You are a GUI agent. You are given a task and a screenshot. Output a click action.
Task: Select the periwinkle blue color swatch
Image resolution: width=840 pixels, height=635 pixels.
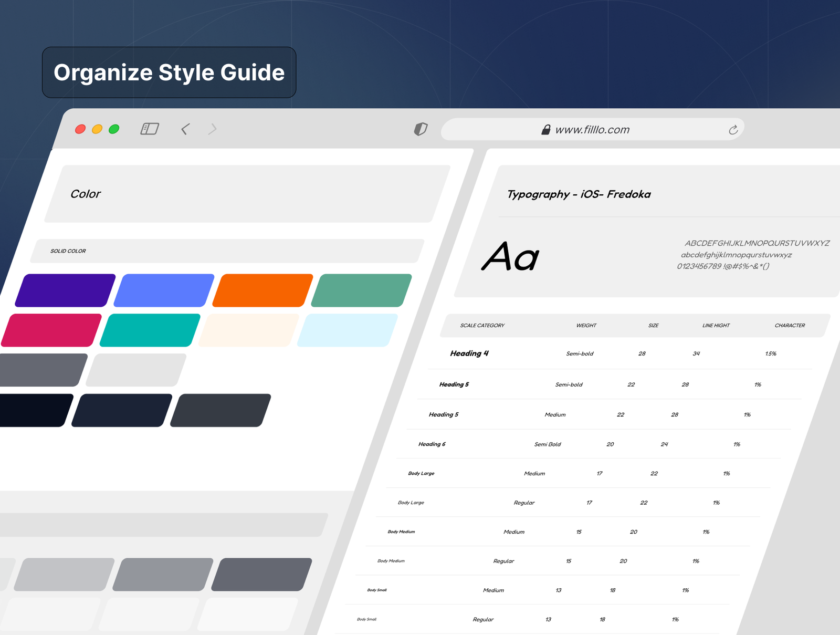click(164, 290)
